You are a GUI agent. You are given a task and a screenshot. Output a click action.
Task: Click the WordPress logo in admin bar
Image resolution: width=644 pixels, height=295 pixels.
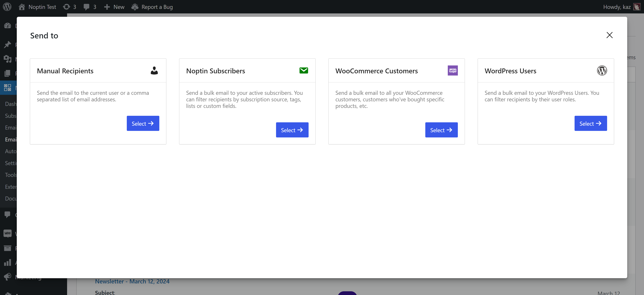[7, 7]
